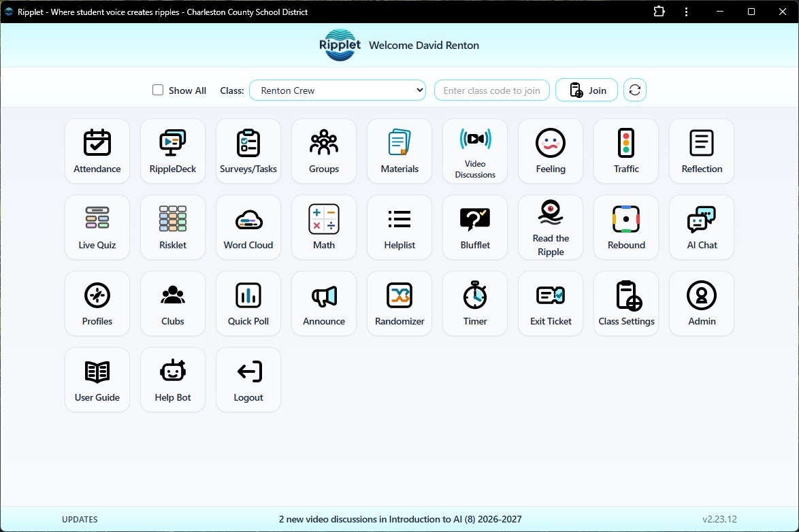Open the Reflection tile
Screen dimensions: 799x532
(702, 151)
